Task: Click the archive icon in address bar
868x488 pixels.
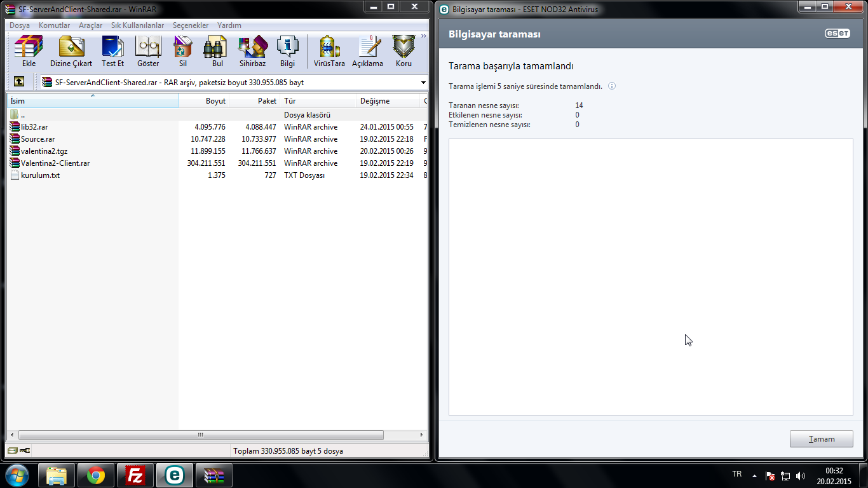Action: pos(47,82)
